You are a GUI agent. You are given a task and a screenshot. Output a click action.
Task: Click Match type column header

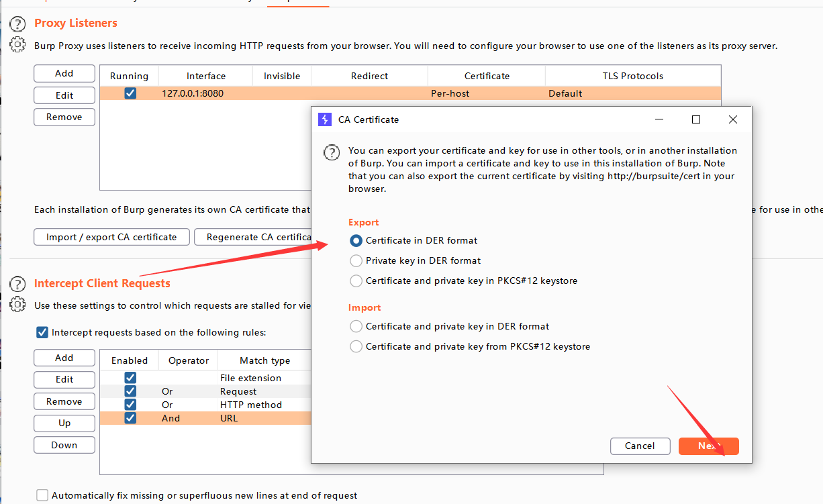click(x=265, y=360)
